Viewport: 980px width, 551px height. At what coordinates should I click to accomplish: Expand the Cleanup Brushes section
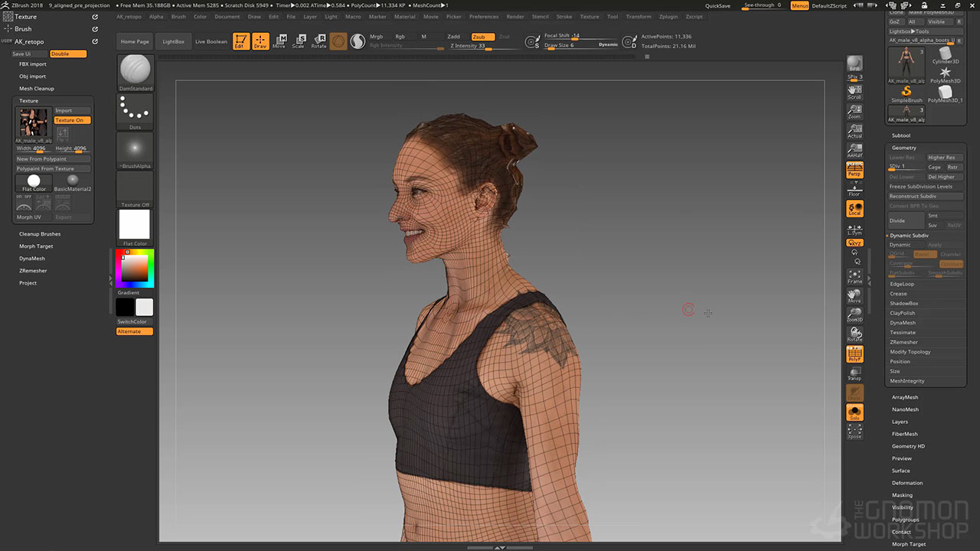tap(40, 234)
